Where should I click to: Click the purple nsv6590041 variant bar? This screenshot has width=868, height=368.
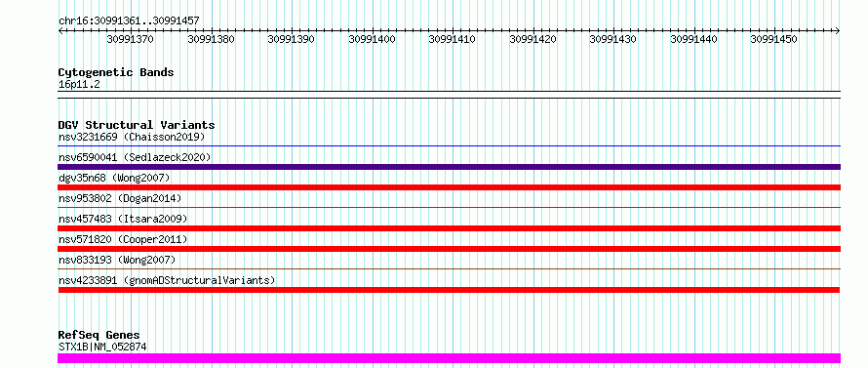pyautogui.click(x=449, y=167)
